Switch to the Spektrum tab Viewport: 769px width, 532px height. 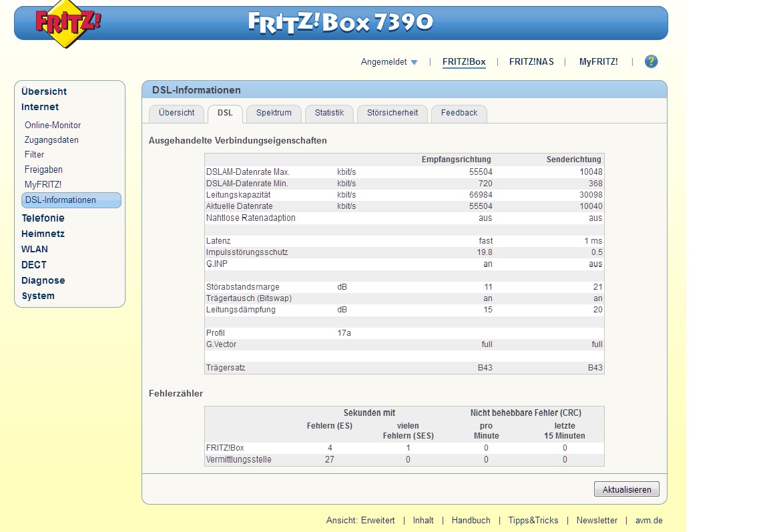274,113
